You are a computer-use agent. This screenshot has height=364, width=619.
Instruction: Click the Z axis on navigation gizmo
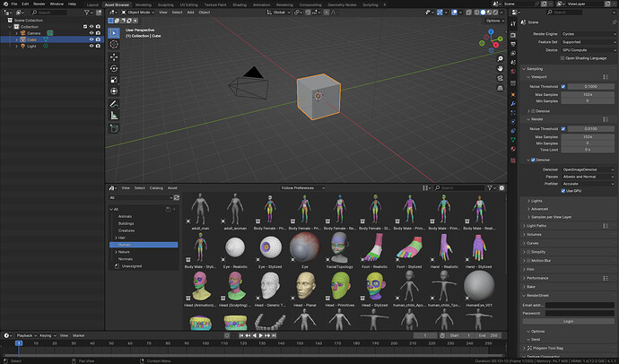[x=491, y=31]
